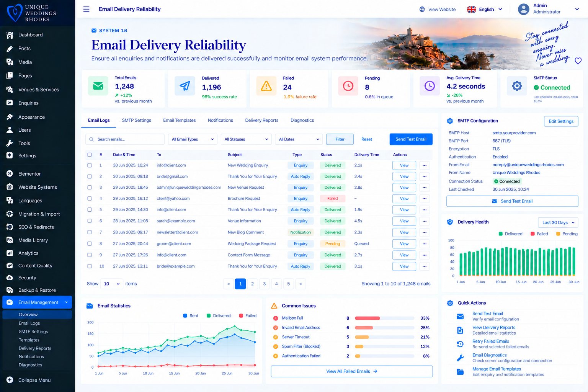Viewport: 588px width, 392px height.
Task: Toggle the select-all checkbox in table header
Action: 90,155
